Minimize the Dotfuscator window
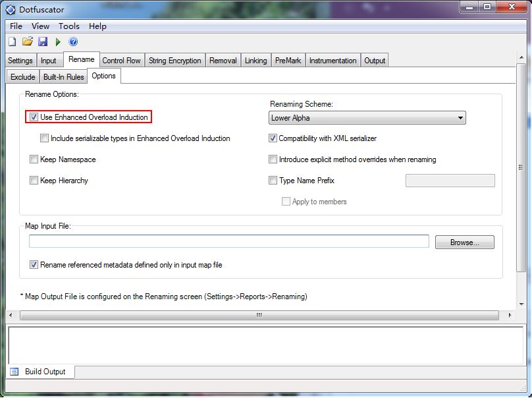Screen dimensions: 532x398 469,7
